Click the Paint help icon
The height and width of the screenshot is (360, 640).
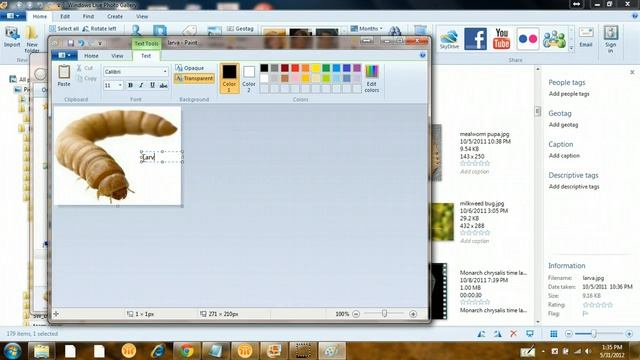[422, 55]
